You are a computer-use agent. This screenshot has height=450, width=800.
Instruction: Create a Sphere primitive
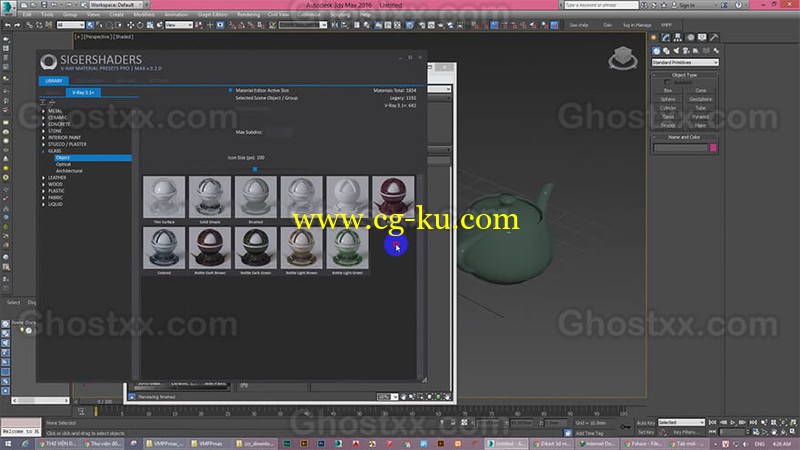click(668, 99)
